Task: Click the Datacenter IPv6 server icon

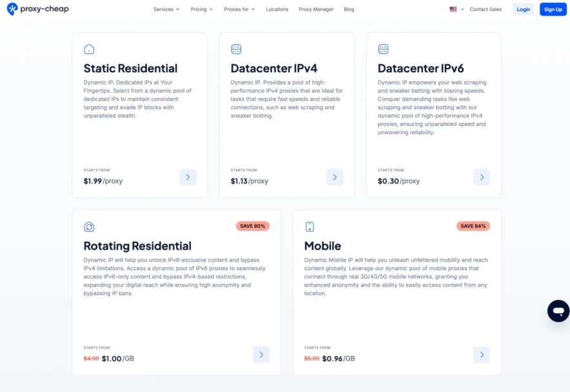Action: tap(383, 49)
